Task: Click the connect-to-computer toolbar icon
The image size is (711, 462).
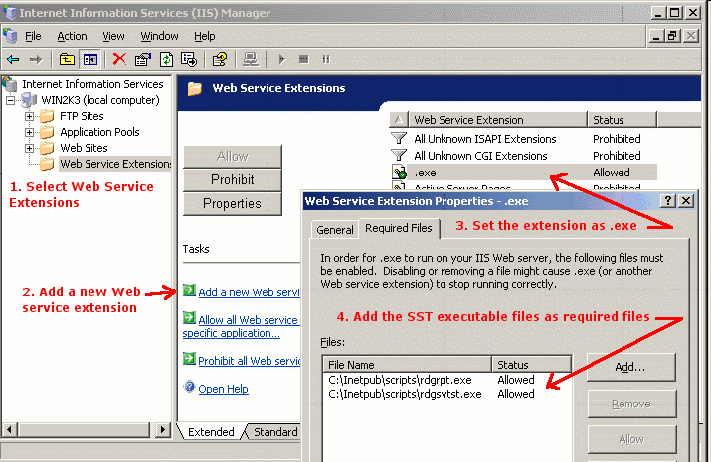Action: tap(251, 59)
